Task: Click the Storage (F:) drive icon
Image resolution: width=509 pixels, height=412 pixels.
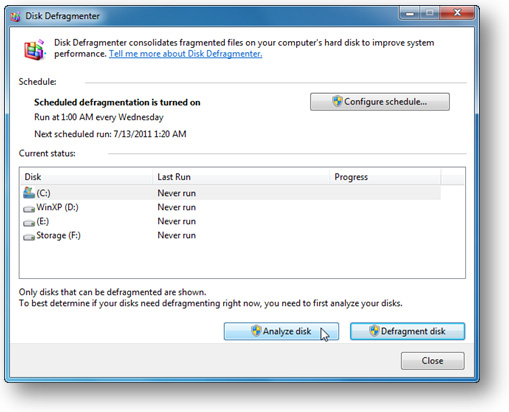Action: pos(29,237)
